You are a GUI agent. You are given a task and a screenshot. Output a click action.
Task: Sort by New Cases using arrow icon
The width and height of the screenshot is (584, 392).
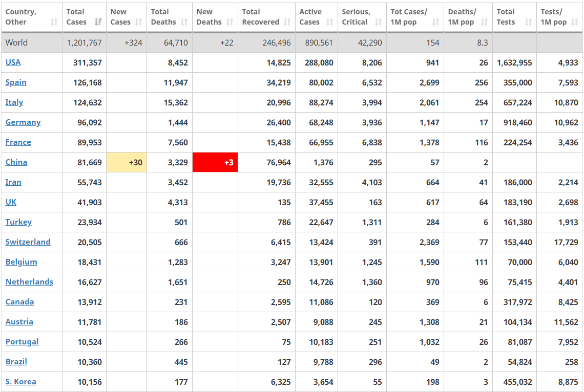coord(139,22)
